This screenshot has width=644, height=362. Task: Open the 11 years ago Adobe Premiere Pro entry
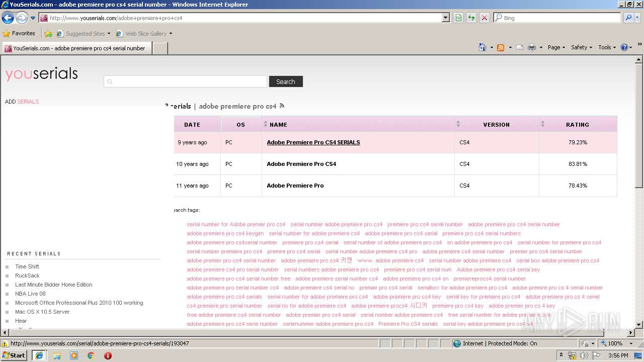click(295, 186)
